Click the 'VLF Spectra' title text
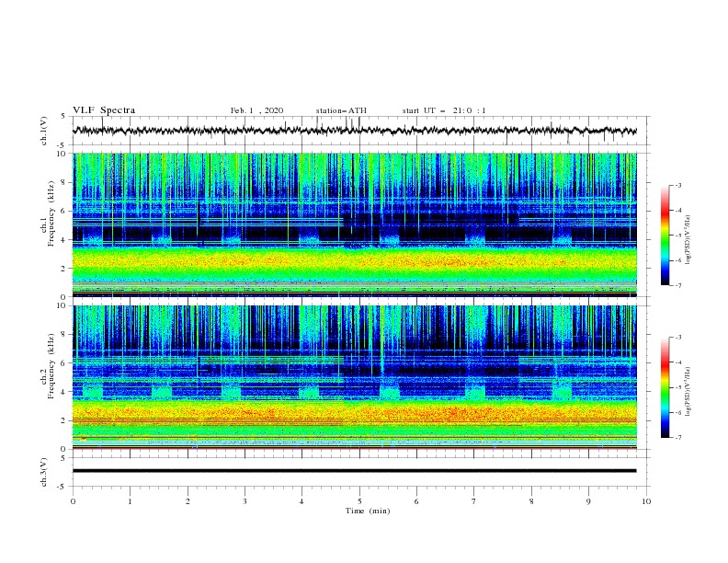The width and height of the screenshot is (728, 563). coord(104,110)
